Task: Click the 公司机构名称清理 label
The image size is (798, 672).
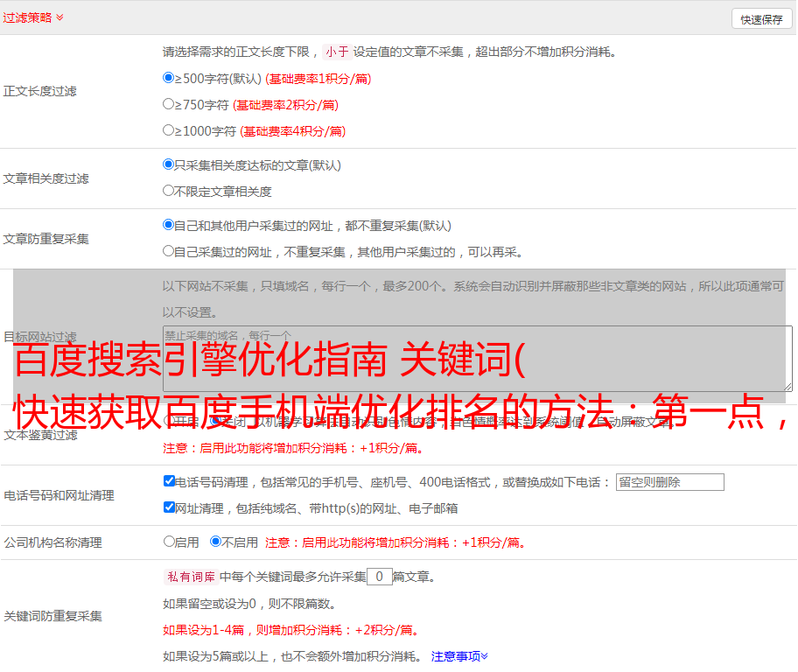Action: (x=52, y=542)
